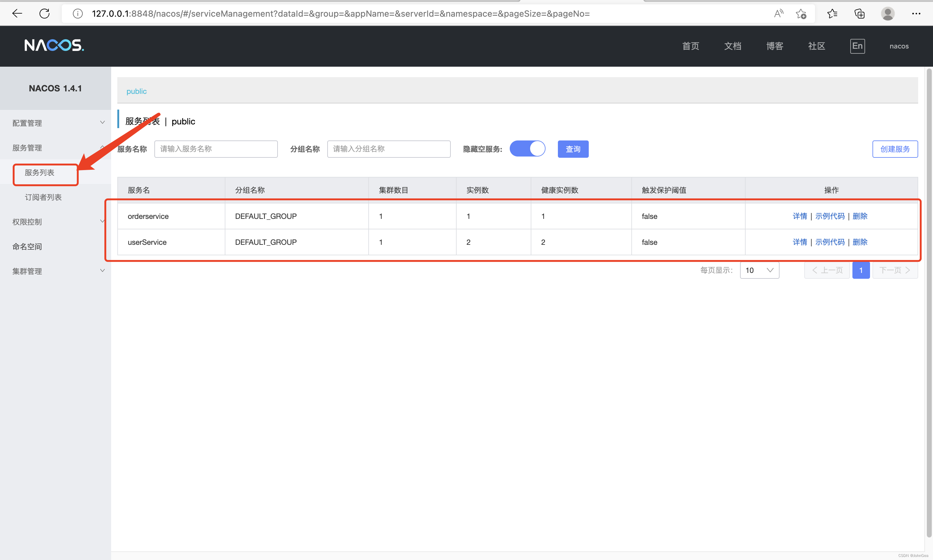Collapse the 服务管理 sidebar menu

tap(56, 148)
